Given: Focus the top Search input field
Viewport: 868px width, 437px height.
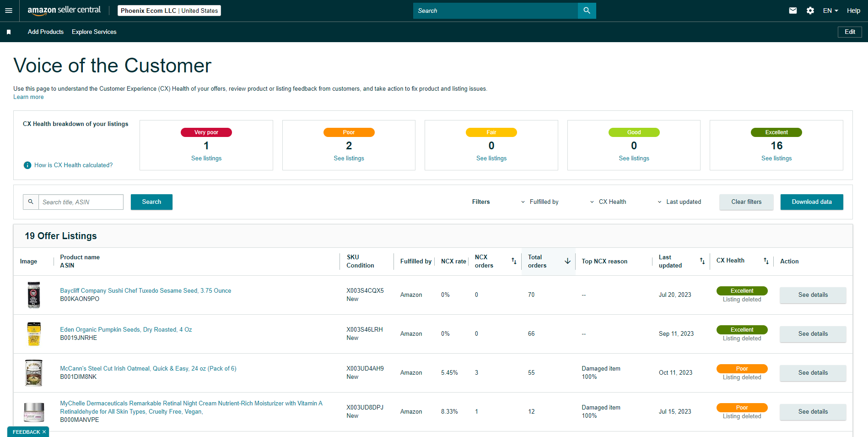Looking at the screenshot, I should click(496, 11).
